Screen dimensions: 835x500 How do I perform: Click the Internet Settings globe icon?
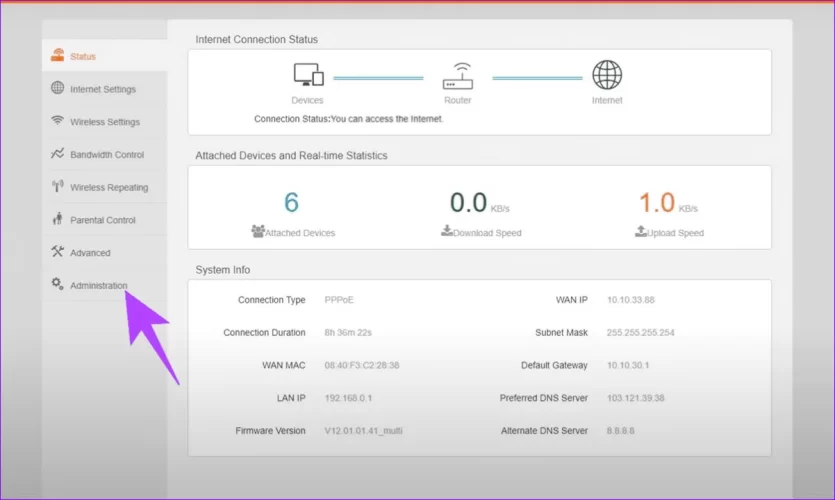pyautogui.click(x=58, y=89)
